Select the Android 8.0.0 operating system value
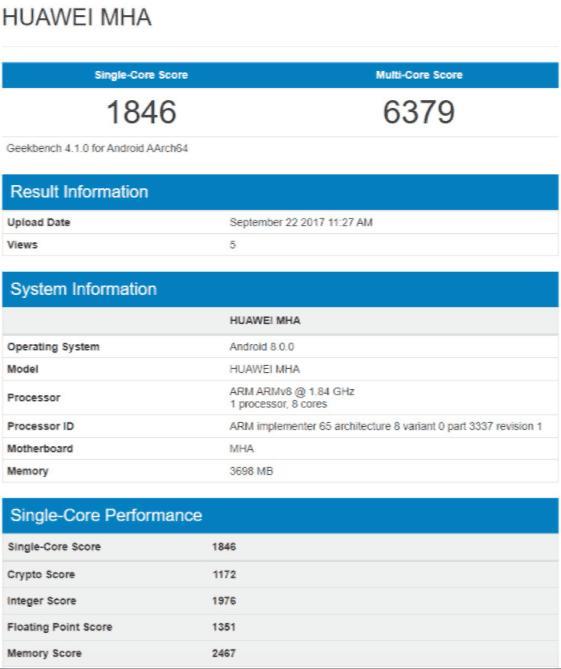Viewport: 561px width, 669px height. click(262, 346)
